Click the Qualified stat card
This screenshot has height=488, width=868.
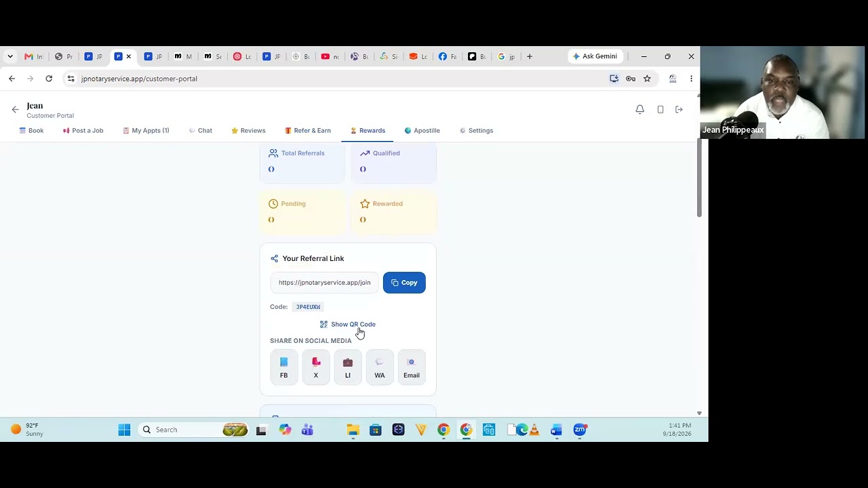pyautogui.click(x=393, y=163)
